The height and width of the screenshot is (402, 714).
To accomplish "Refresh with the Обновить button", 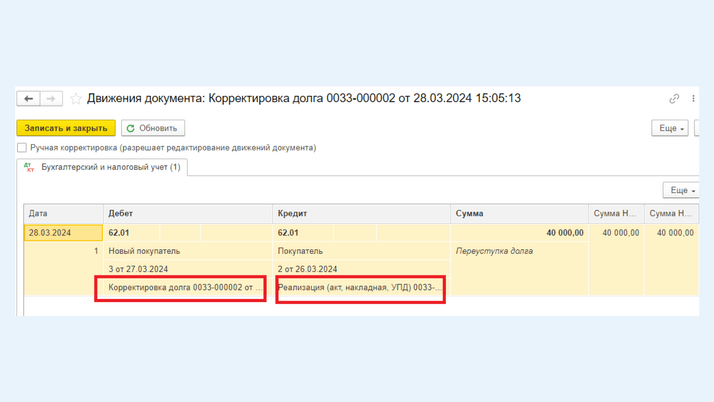I will [153, 128].
